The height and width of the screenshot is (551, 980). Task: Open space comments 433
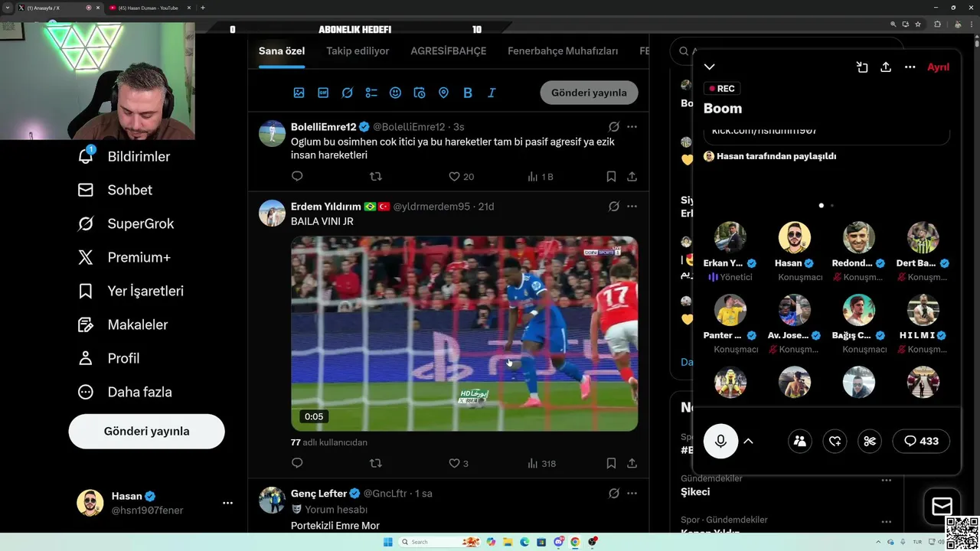[921, 441]
